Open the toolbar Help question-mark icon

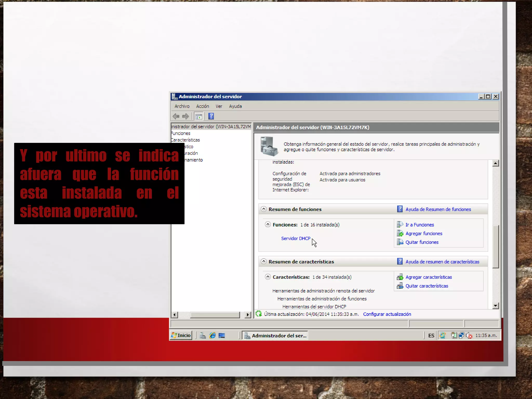(211, 116)
